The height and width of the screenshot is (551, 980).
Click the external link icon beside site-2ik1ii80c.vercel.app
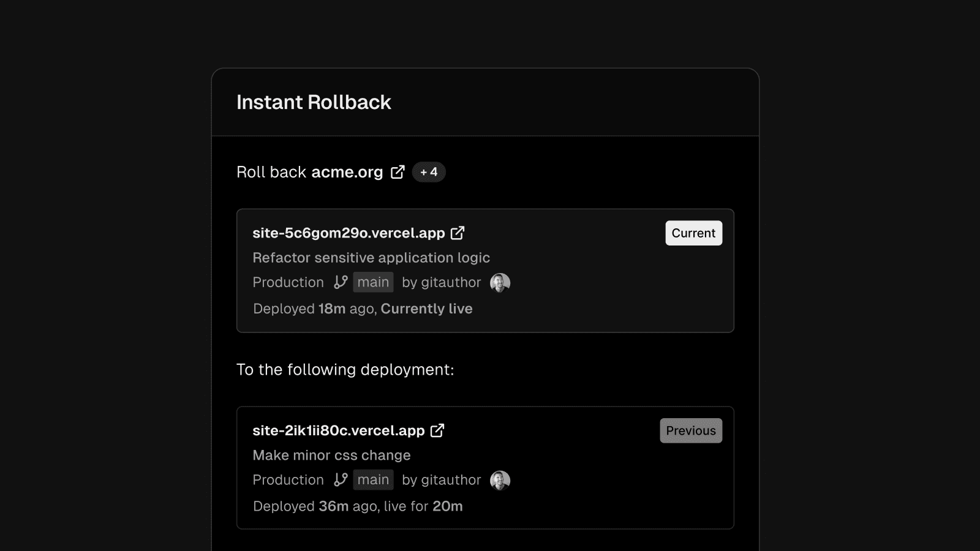(437, 430)
